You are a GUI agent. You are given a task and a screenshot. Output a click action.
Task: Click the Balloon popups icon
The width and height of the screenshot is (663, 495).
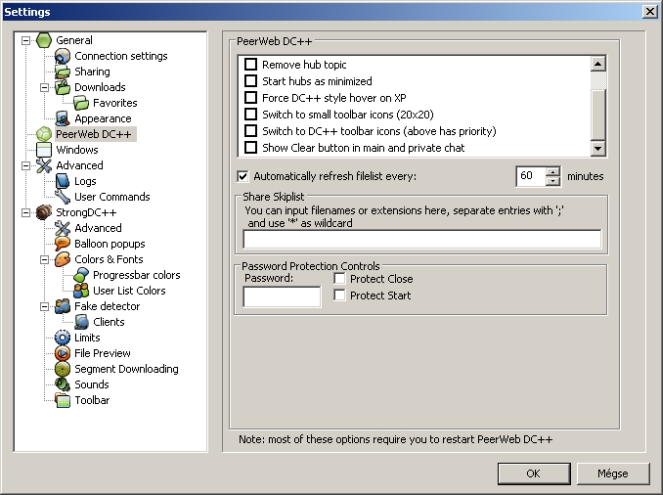tap(63, 243)
